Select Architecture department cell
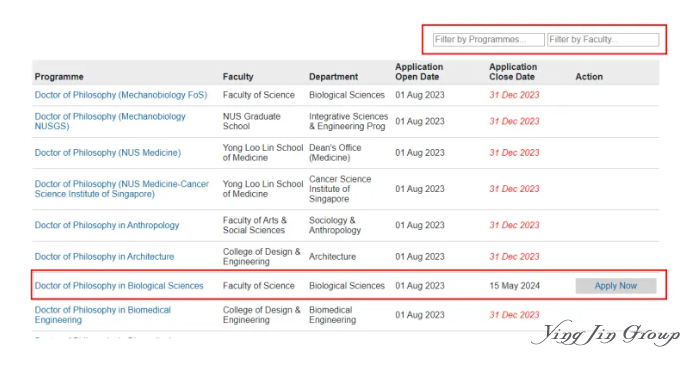This screenshot has width=690, height=365. pyautogui.click(x=332, y=257)
